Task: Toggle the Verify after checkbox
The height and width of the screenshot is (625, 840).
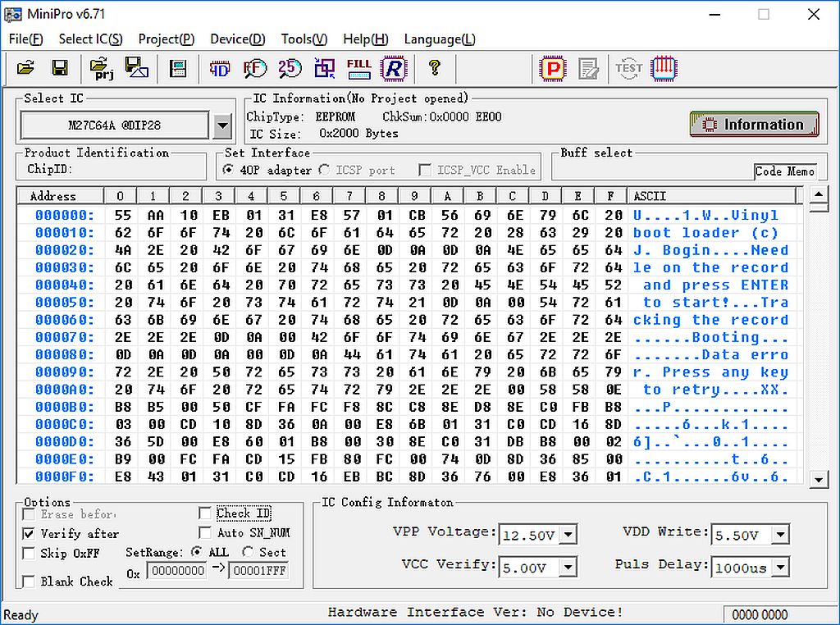Action: point(29,534)
